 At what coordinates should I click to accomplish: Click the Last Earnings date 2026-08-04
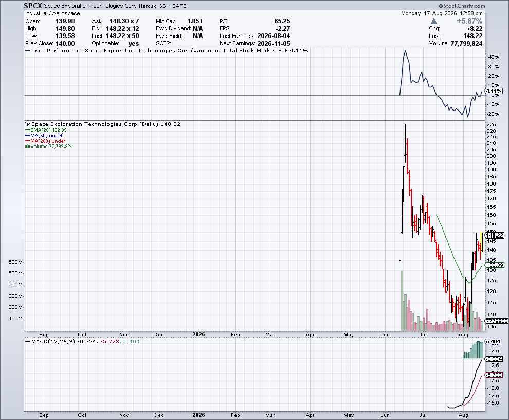[274, 36]
